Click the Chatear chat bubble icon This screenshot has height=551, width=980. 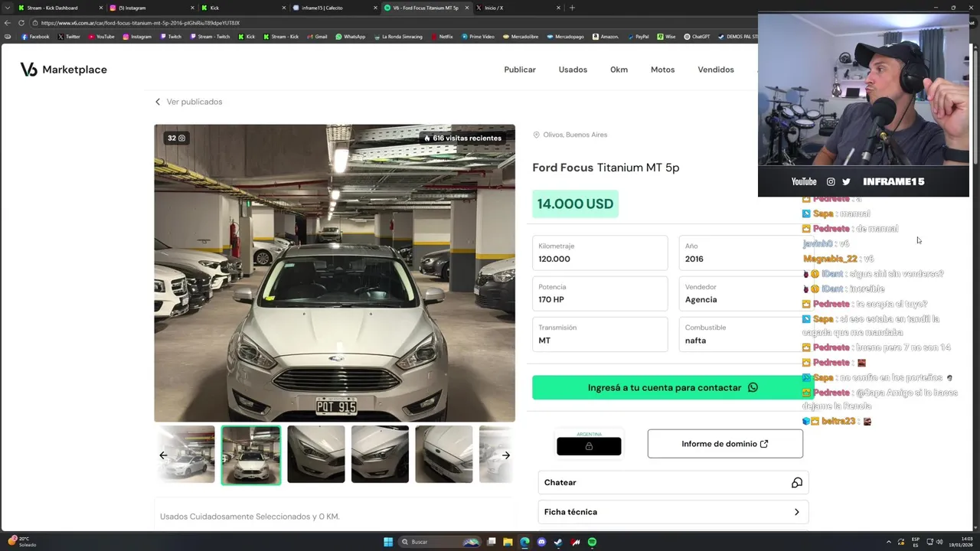point(796,483)
